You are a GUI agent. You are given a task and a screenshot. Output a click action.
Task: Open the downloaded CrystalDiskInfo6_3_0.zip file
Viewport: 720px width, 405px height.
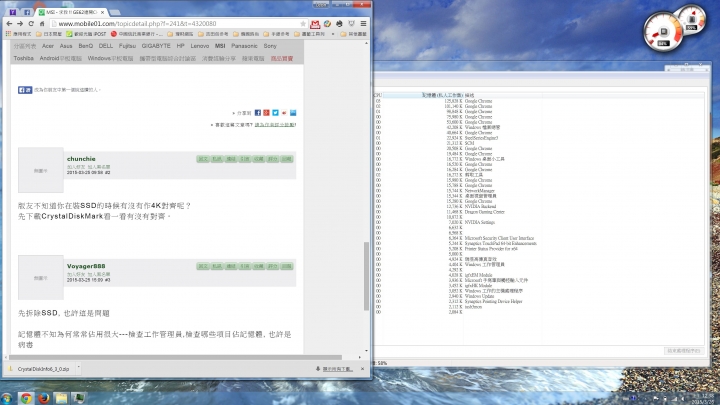(40, 369)
